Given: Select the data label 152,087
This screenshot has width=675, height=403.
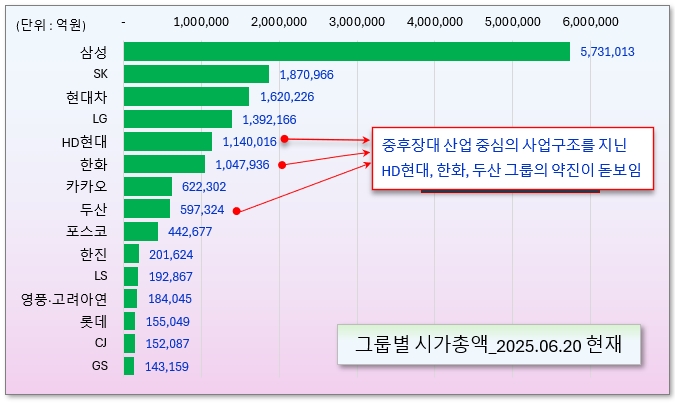Looking at the screenshot, I should click(x=167, y=344).
